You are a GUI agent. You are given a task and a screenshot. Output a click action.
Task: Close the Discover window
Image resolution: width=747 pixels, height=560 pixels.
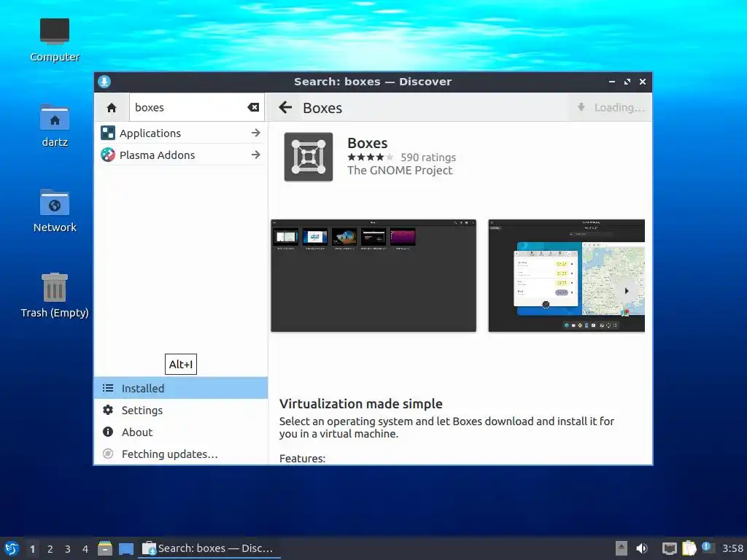click(643, 82)
